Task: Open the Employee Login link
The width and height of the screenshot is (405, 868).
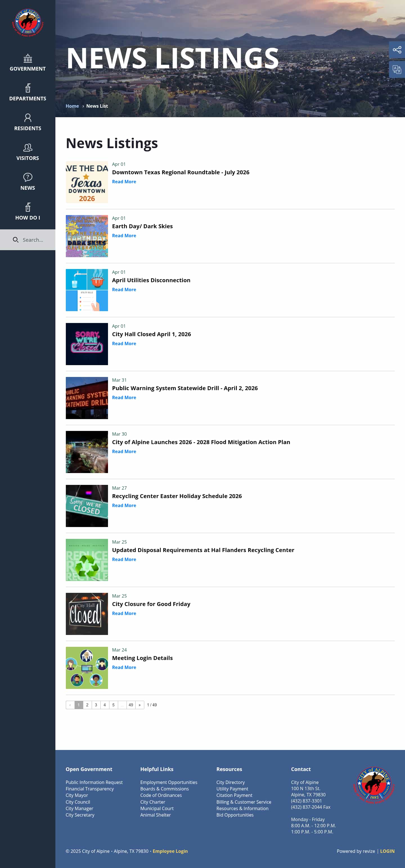Action: pos(170,851)
